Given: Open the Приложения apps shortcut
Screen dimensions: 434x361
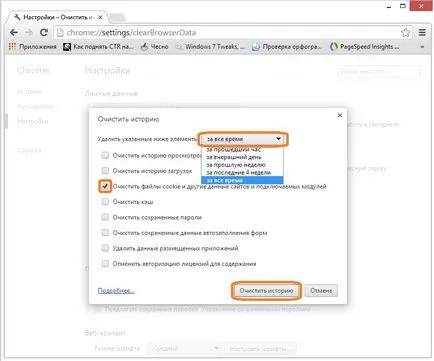Looking at the screenshot, I should pos(33,47).
